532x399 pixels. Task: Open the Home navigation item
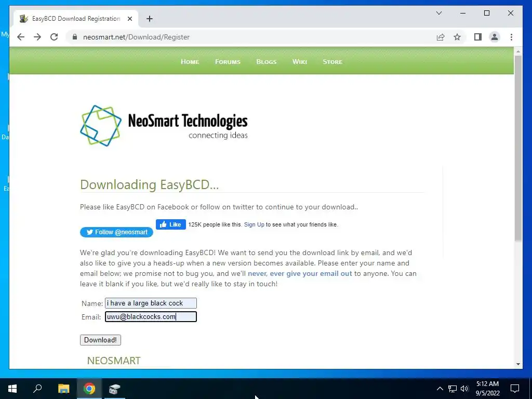click(x=190, y=62)
